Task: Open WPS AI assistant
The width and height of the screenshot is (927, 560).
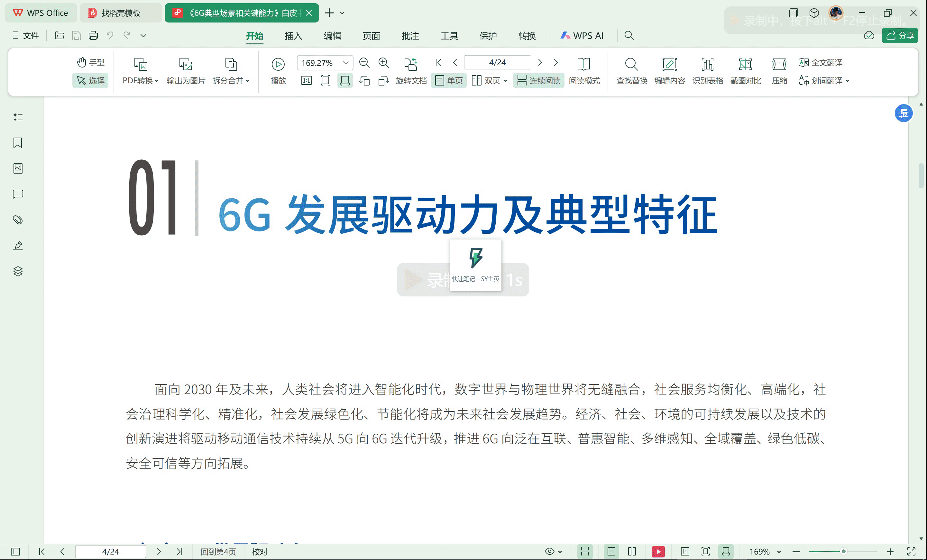Action: [582, 36]
